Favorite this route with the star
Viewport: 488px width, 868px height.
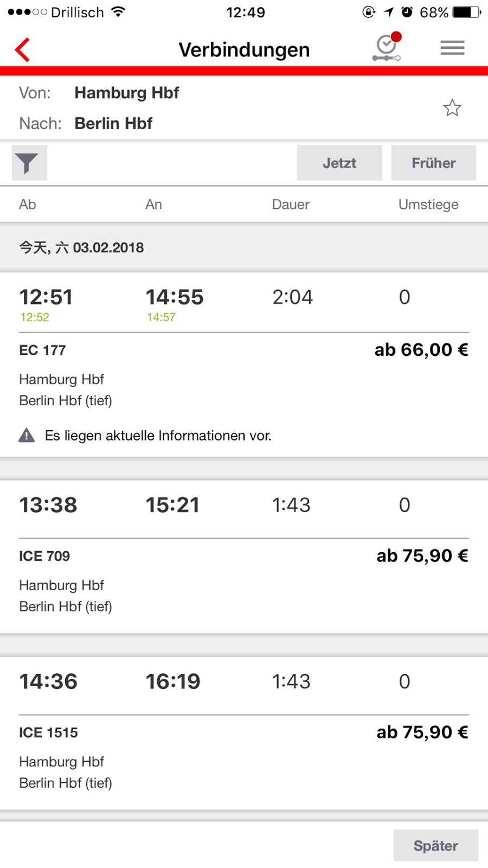coord(452,108)
